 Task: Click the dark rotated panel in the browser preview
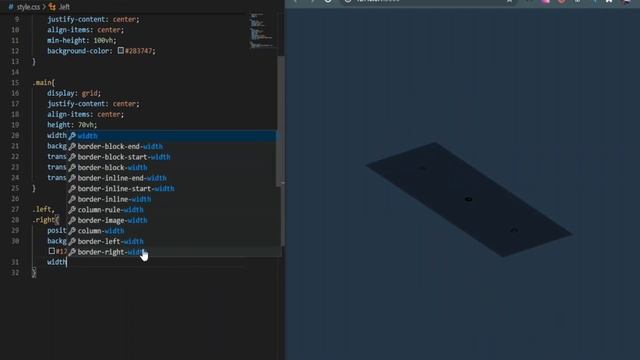click(x=469, y=200)
